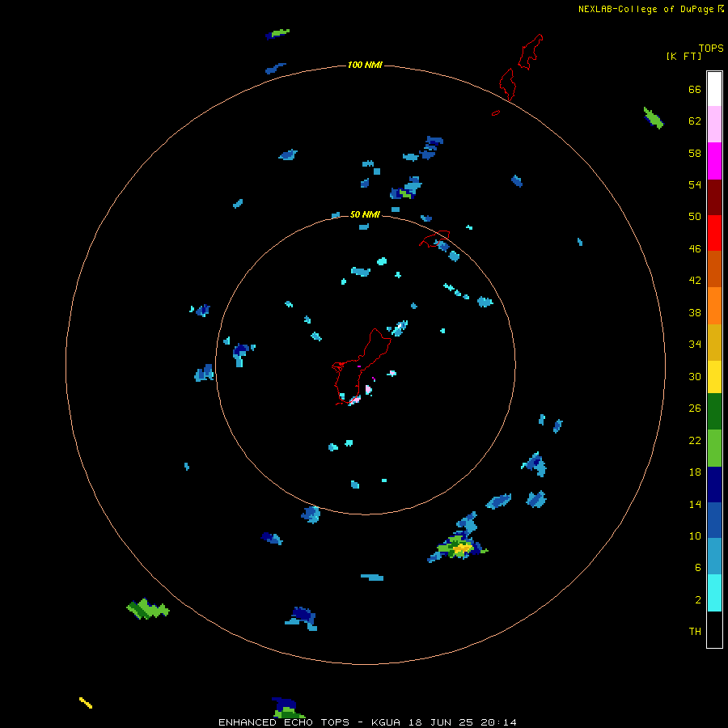Click the TOPS legend title
Viewport: 728px width, 728px height.
[711, 49]
